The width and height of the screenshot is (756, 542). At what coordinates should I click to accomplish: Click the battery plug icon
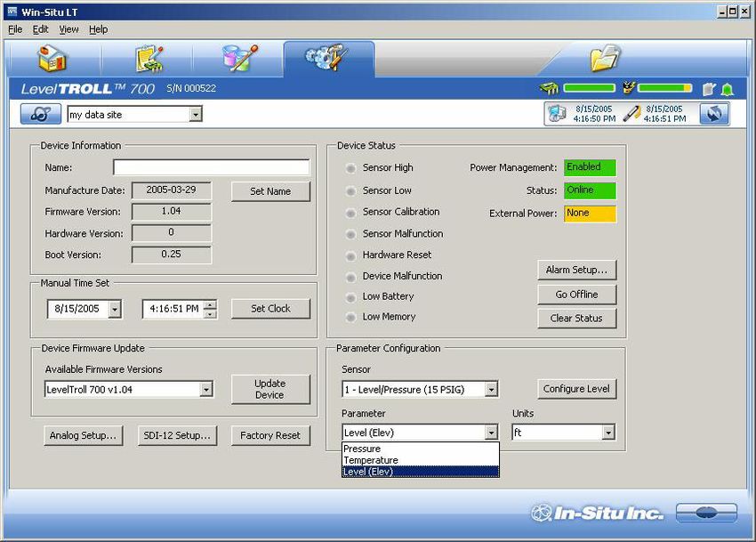[x=628, y=88]
